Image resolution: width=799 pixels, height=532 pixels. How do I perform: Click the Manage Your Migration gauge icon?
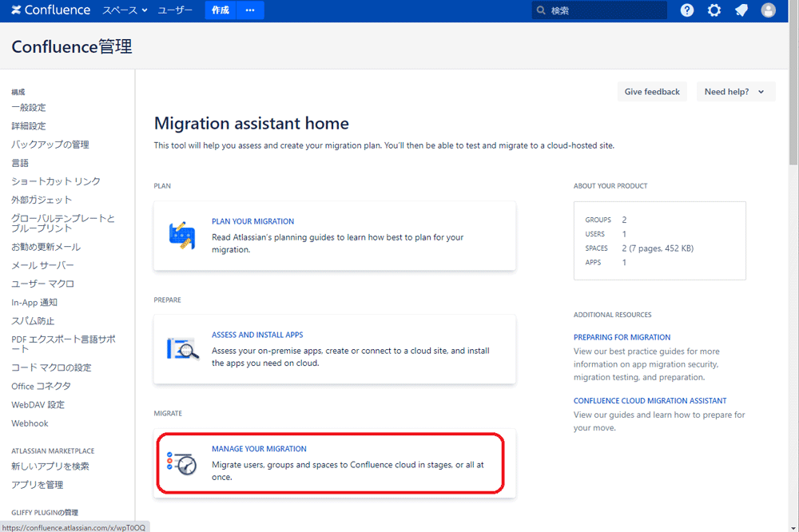click(x=182, y=463)
